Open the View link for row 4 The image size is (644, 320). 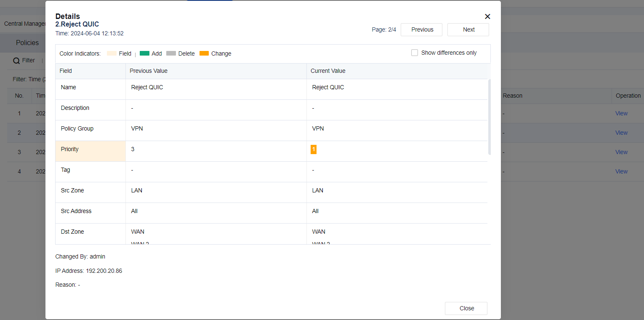coord(621,171)
